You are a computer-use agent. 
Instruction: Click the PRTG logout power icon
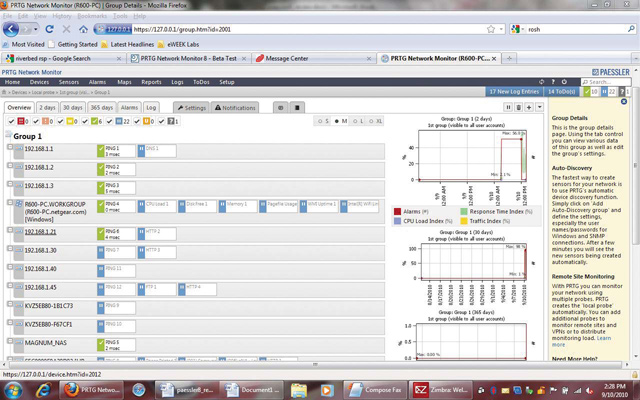[x=564, y=82]
